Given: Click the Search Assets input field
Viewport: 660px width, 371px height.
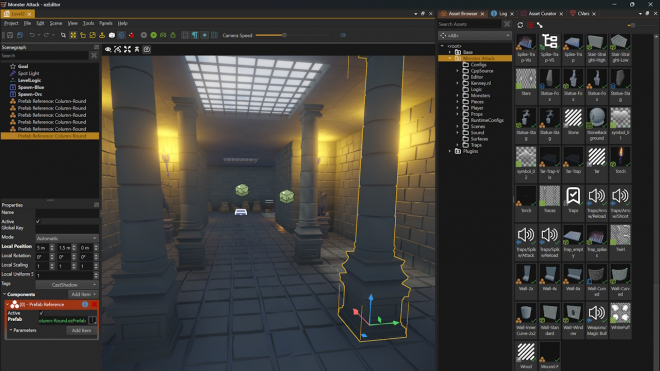Looking at the screenshot, I should (470, 24).
